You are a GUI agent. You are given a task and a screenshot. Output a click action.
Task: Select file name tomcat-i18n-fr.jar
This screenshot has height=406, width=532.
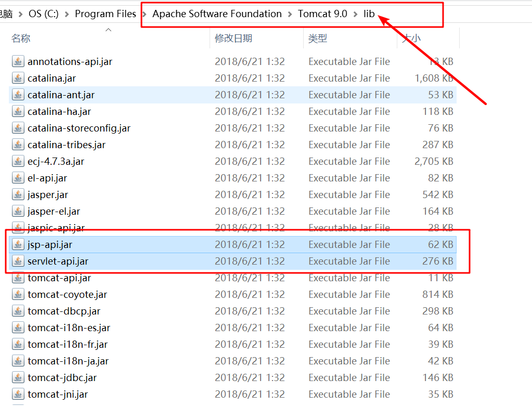click(x=68, y=344)
